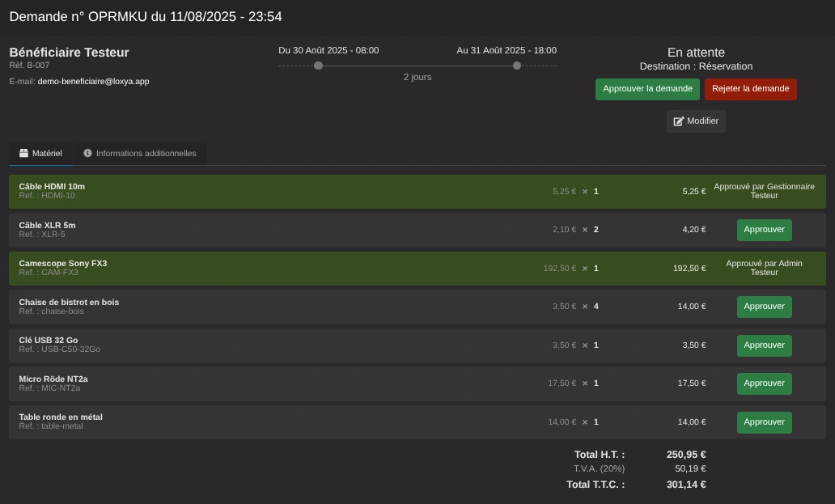
Task: Approve the Chaise de bistrot en bois item
Action: tap(764, 307)
